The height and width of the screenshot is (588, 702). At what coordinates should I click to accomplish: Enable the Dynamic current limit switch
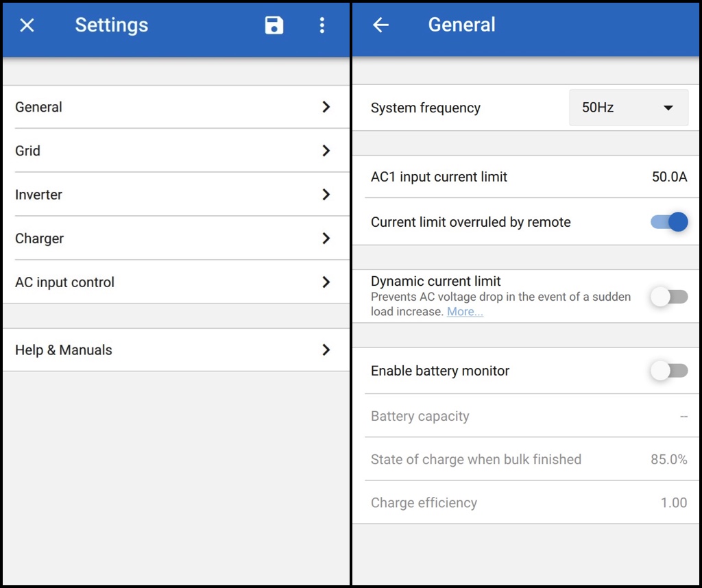point(669,297)
